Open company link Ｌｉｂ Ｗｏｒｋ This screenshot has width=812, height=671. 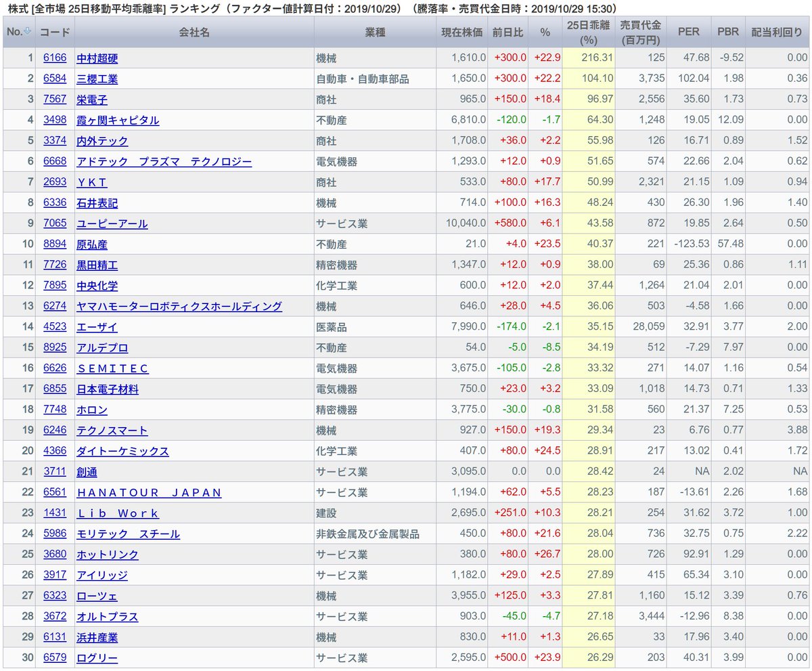pos(118,513)
